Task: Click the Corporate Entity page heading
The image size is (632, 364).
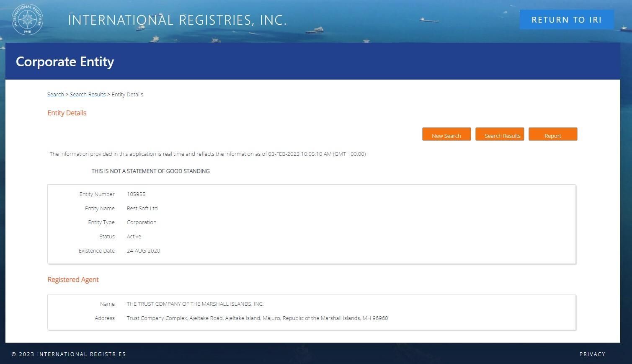Action: [x=65, y=62]
